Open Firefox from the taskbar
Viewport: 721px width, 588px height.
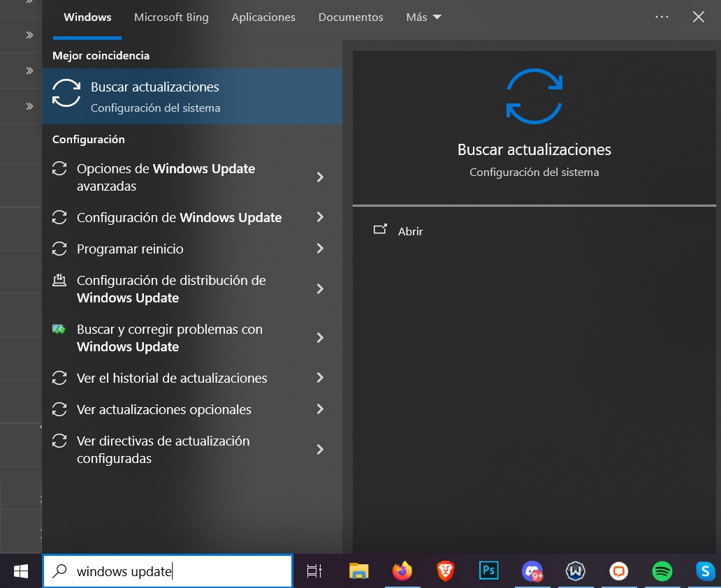pos(402,571)
